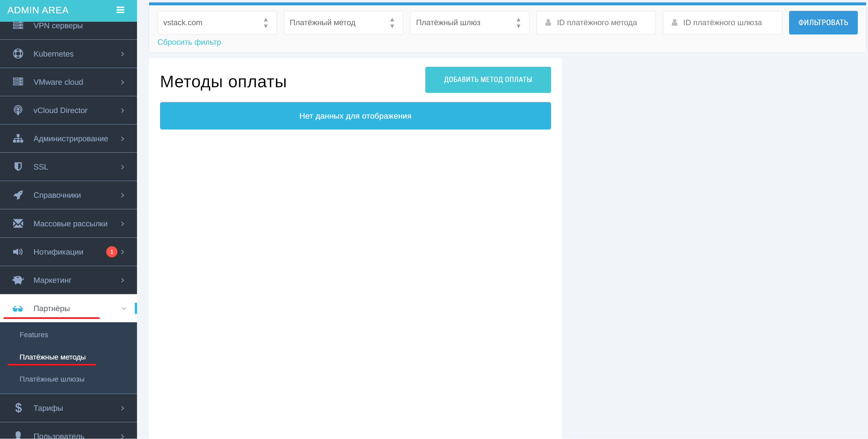
Task: Click the VPN серверы server icon
Action: pyautogui.click(x=18, y=25)
